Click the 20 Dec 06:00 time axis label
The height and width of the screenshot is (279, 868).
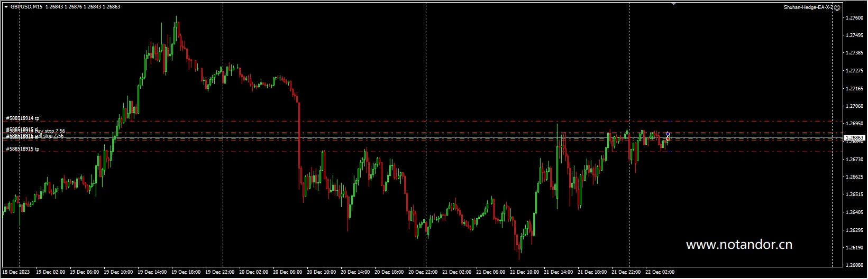(288, 272)
